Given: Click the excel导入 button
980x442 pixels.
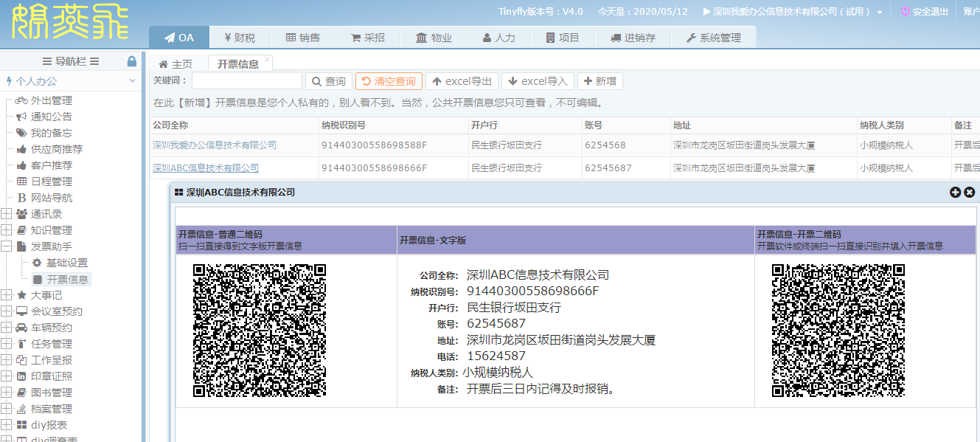Looking at the screenshot, I should tap(538, 81).
